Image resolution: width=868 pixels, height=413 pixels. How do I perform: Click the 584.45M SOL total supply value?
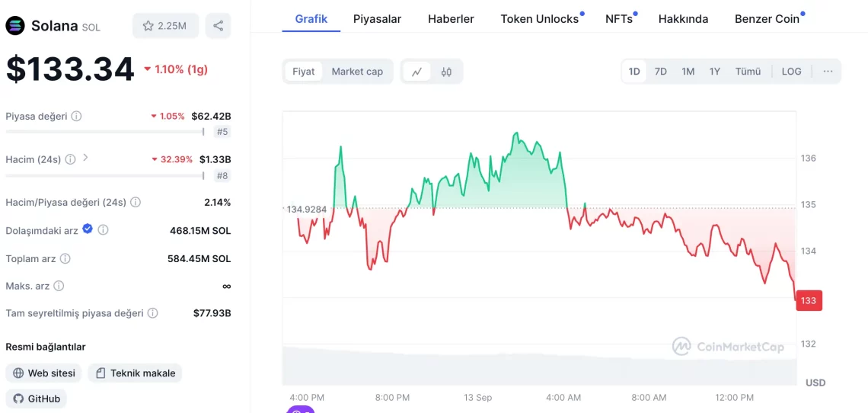tap(199, 259)
